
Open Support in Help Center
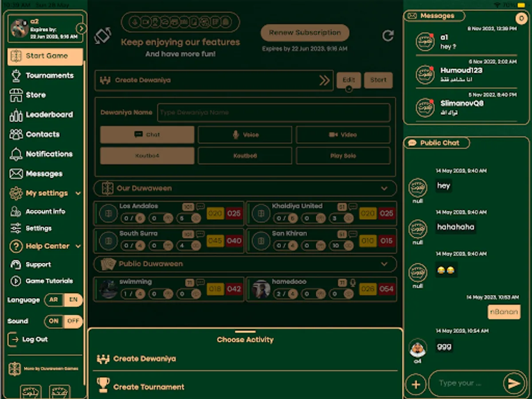pos(31,265)
